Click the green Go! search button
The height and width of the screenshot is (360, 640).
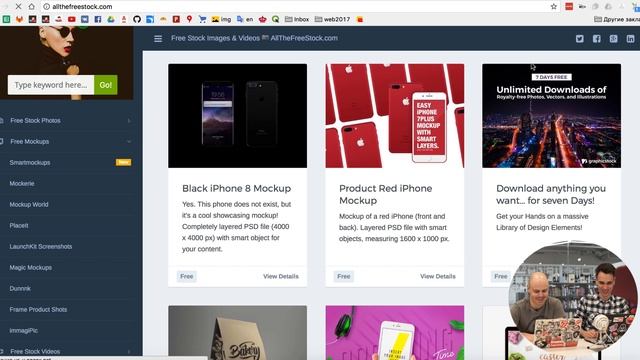pos(106,85)
